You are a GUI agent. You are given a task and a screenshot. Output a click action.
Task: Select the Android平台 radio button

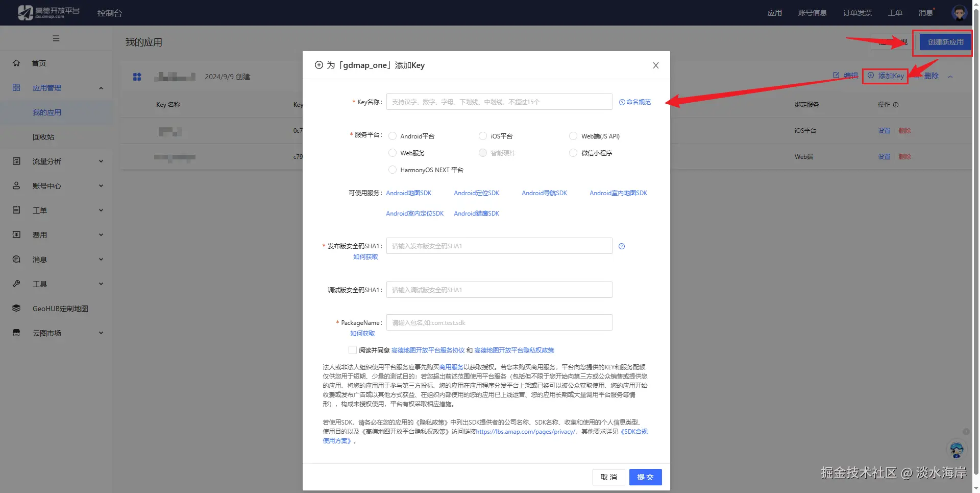393,136
